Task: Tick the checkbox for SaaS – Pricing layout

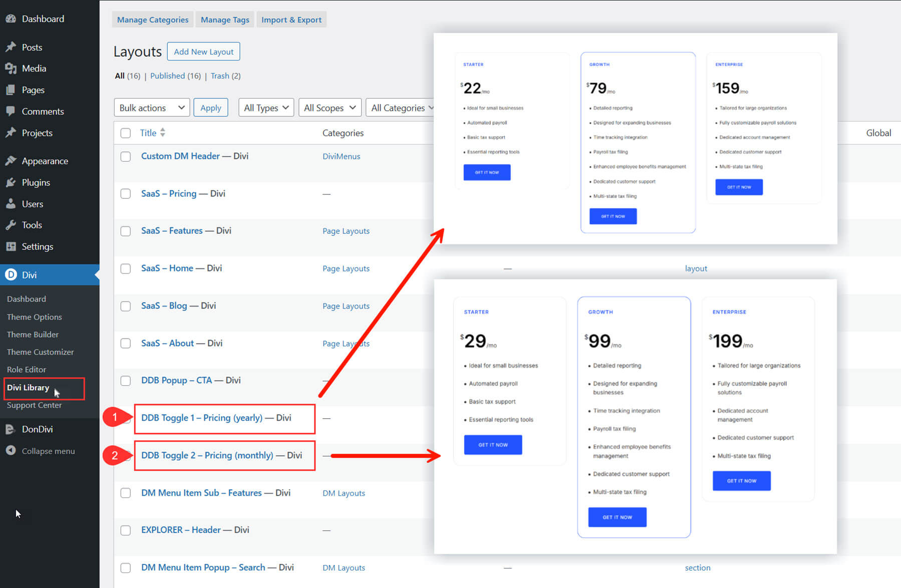Action: (x=126, y=194)
